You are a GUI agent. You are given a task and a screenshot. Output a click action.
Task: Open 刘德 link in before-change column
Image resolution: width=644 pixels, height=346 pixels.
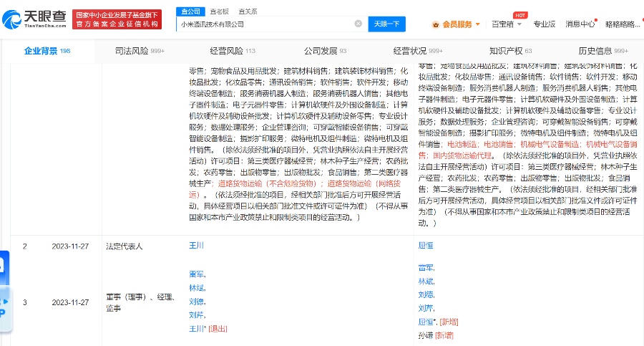tap(196, 301)
